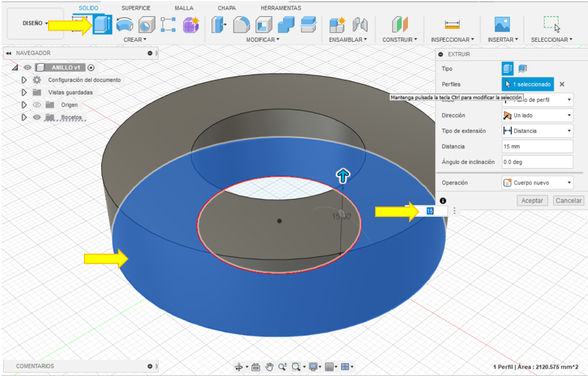588x376 pixels.
Task: Select the Insert image icon
Action: pos(502,25)
